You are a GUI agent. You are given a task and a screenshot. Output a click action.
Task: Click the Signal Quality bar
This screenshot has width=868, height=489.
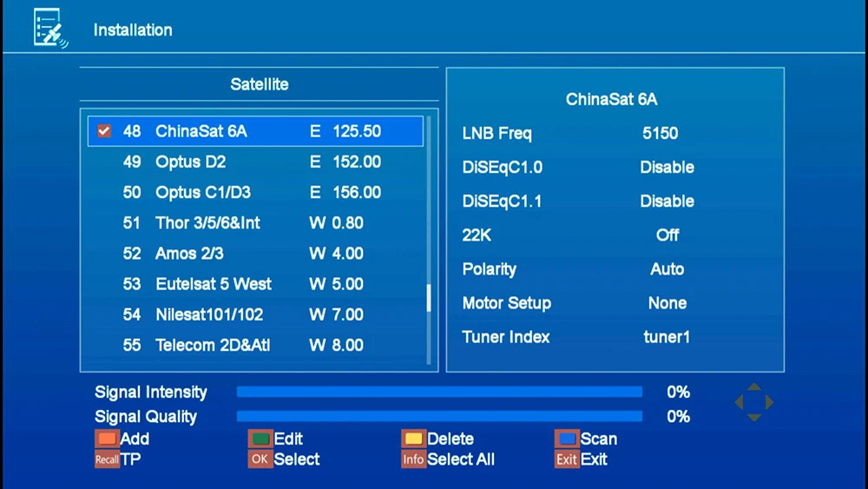(439, 416)
